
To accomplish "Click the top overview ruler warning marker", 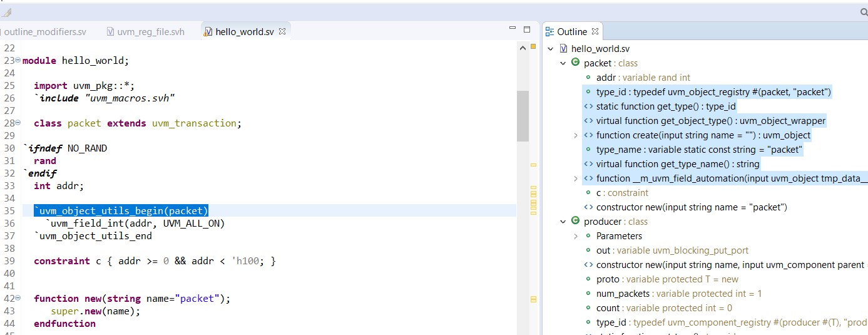I will pos(533,46).
